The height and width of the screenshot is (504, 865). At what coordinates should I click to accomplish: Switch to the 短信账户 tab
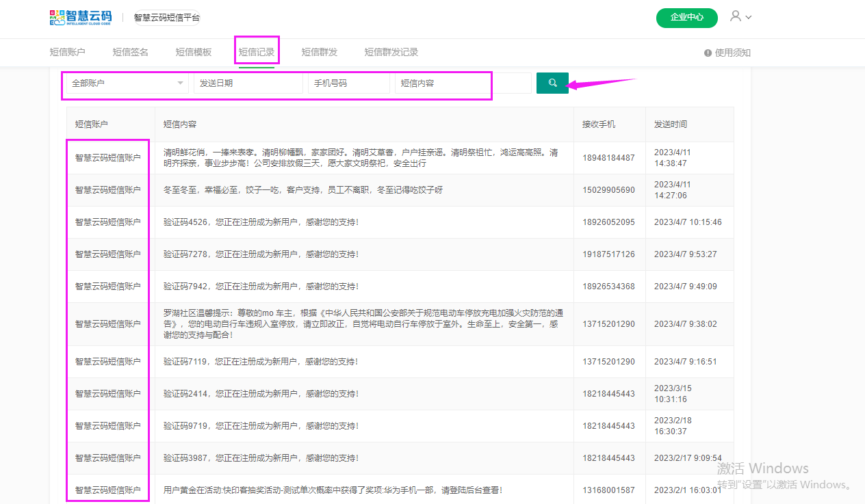coord(67,52)
